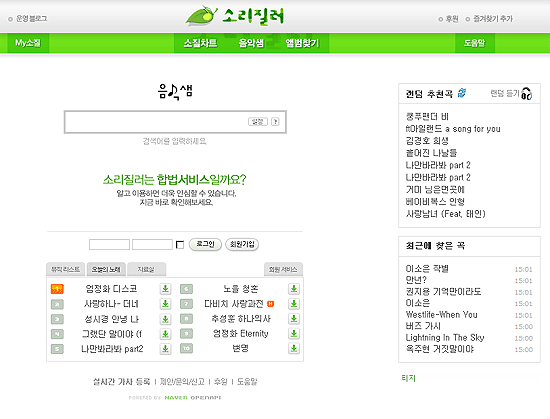This screenshot has height=419, width=550.
Task: Click the 회원가입 button
Action: [242, 244]
